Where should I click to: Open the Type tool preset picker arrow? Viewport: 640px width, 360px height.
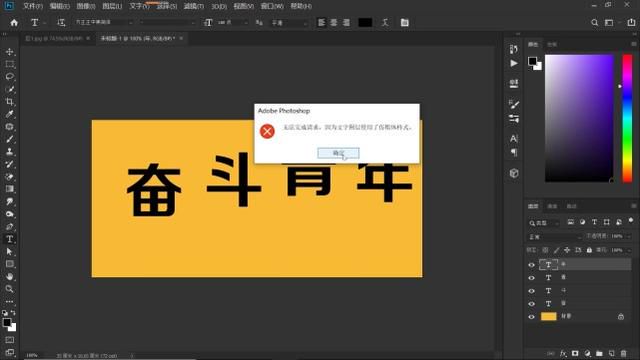(x=44, y=23)
